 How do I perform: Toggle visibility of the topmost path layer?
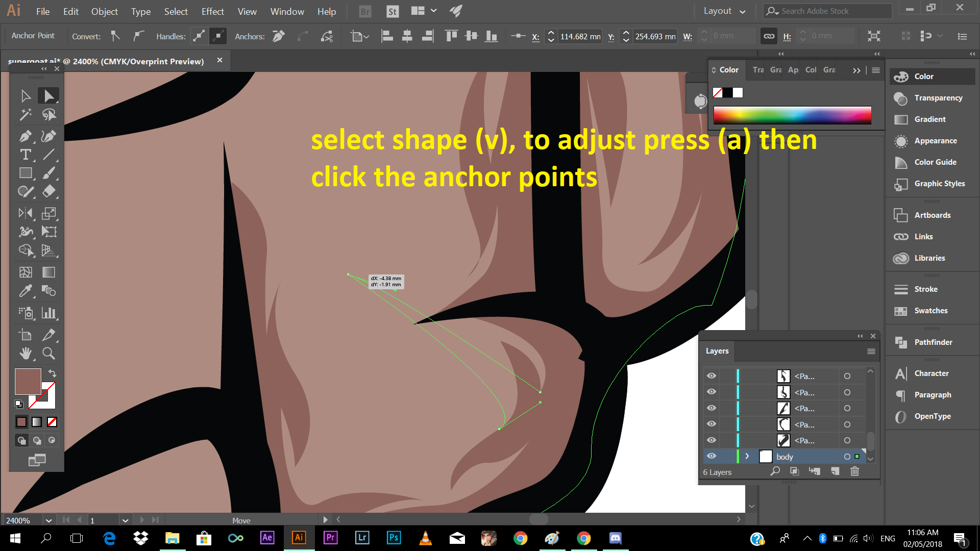point(711,376)
